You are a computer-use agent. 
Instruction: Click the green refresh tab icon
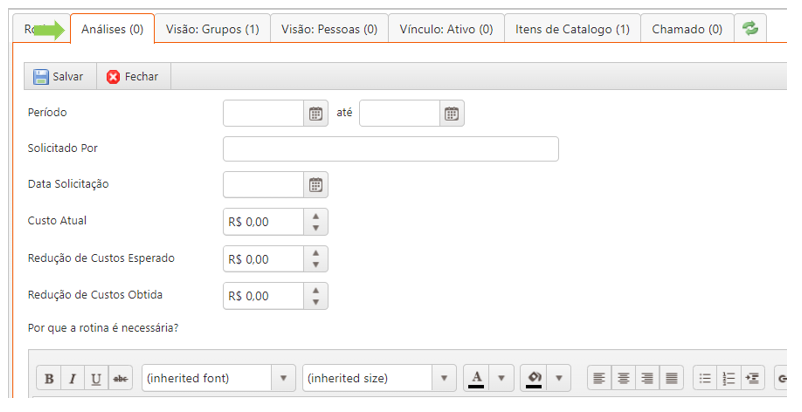pos(749,29)
